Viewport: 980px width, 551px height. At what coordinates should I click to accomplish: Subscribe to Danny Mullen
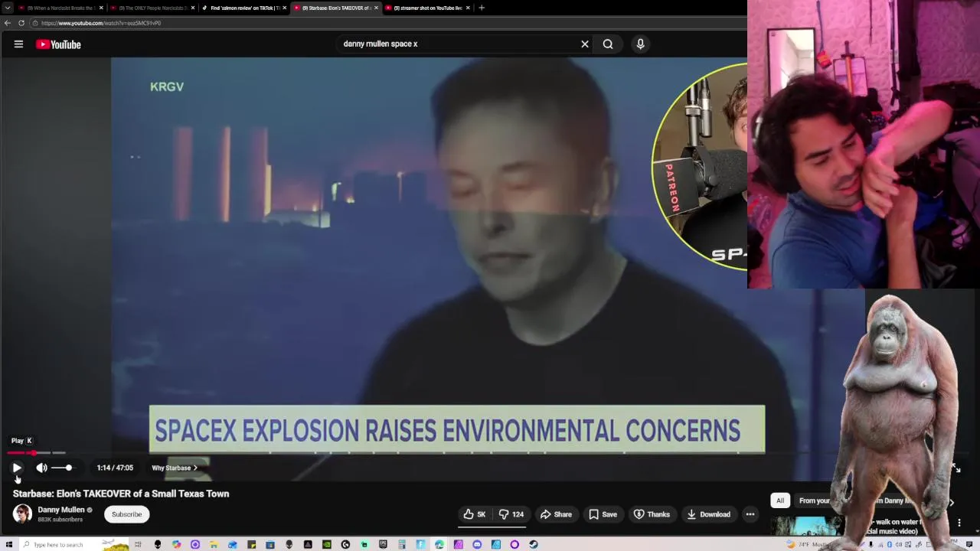pos(126,514)
